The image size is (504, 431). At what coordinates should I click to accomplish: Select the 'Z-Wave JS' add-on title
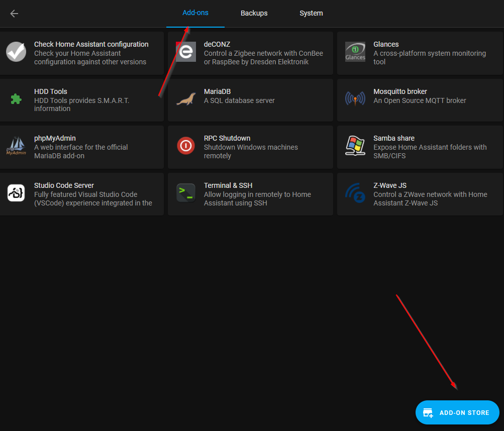[x=389, y=185]
